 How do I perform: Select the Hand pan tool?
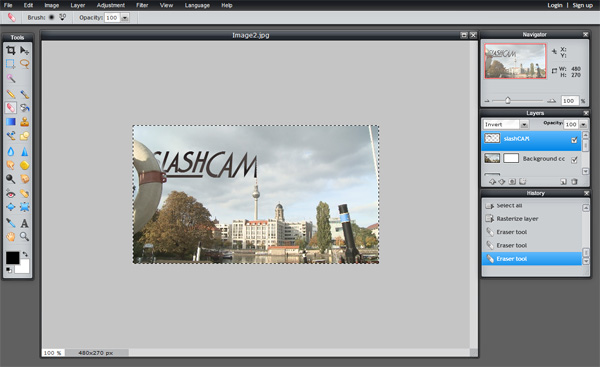11,237
